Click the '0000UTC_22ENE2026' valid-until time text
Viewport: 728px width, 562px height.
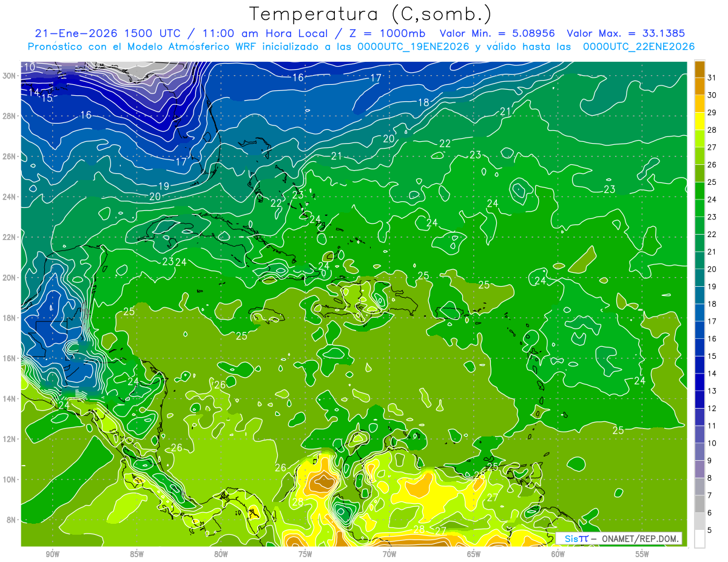click(x=639, y=47)
